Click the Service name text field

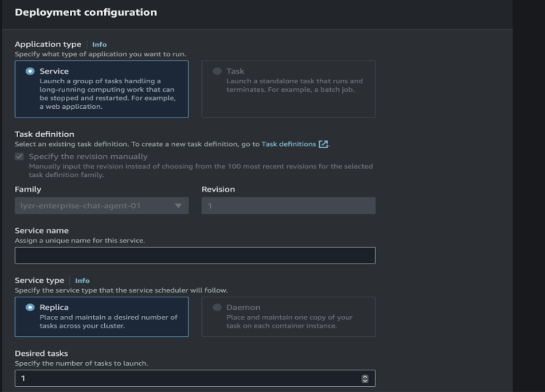tap(195, 255)
